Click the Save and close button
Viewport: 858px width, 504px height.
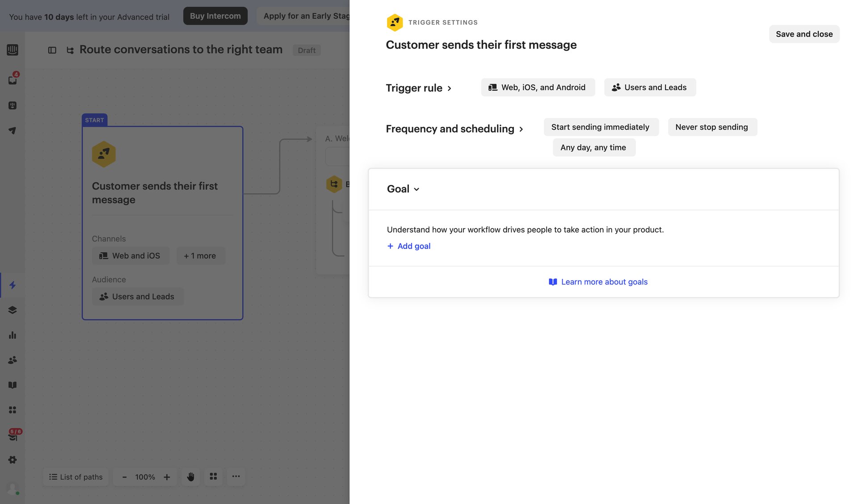click(804, 34)
